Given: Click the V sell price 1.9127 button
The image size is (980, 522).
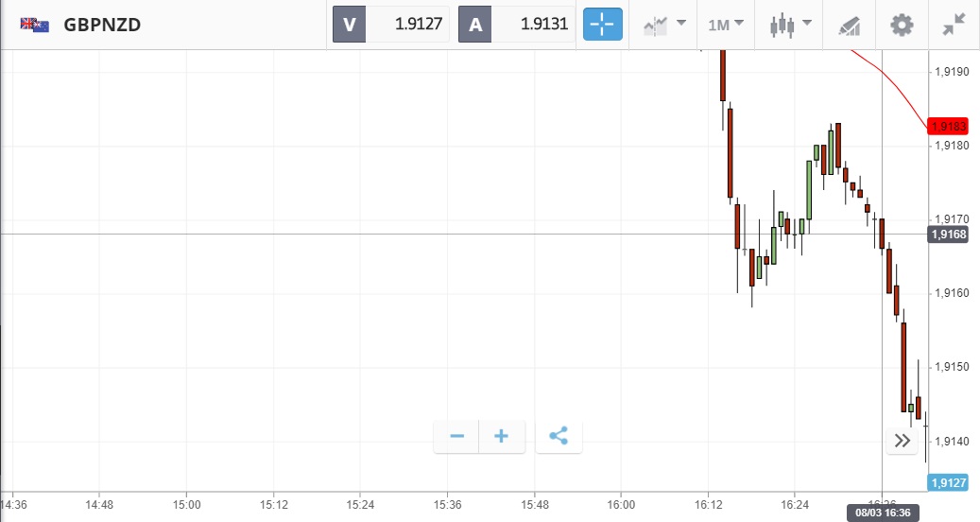Looking at the screenshot, I should coord(390,25).
